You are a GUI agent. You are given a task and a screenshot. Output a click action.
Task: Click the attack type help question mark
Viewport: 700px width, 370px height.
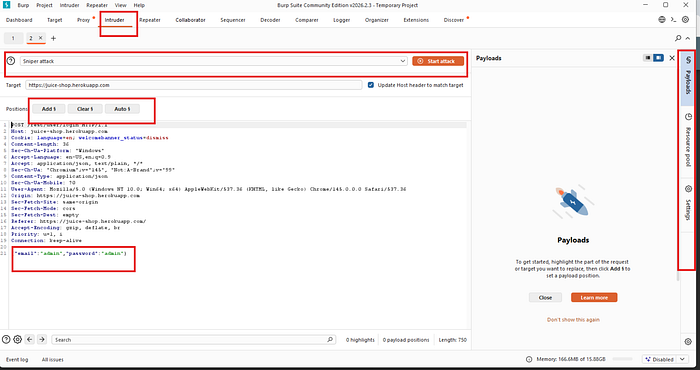[11, 61]
